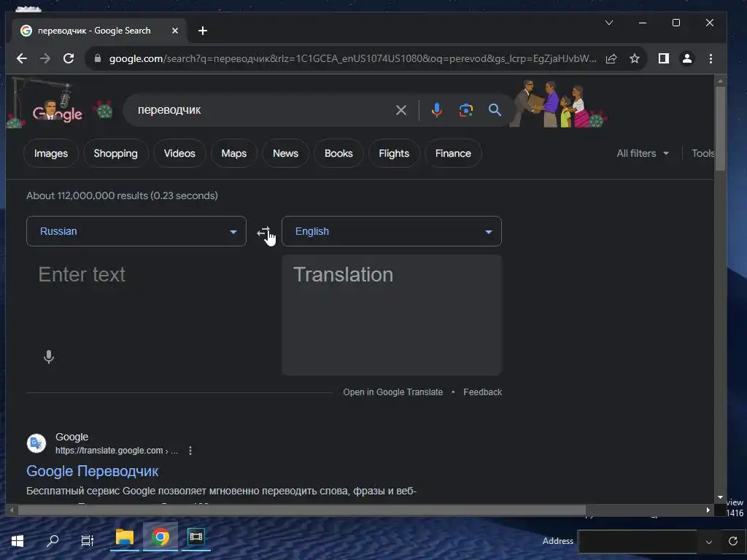Bookmark this tab with the star
The width and height of the screenshot is (747, 560).
[635, 58]
